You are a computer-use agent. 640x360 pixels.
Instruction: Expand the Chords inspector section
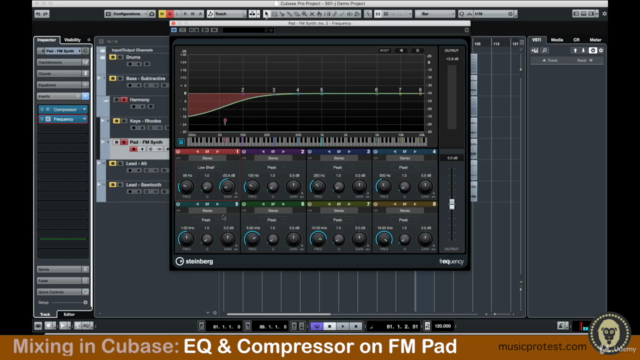(x=63, y=73)
